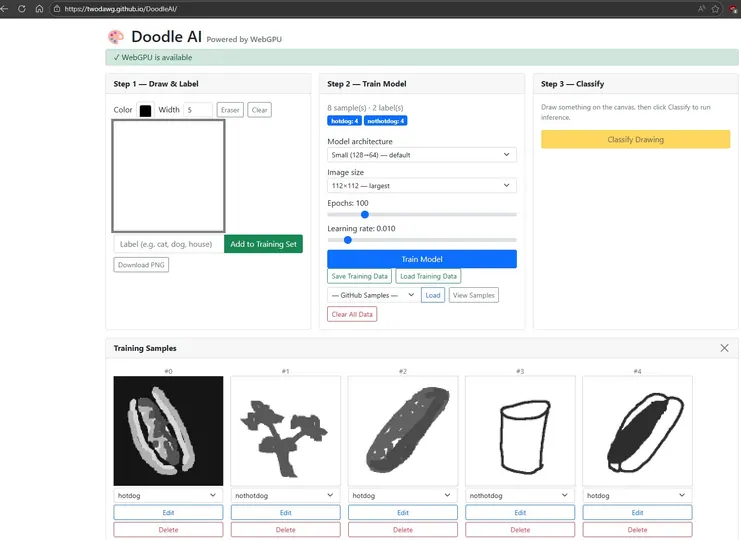Screen dimensions: 741x540
Task: Click the nothotdog: 4 label badge
Action: click(386, 121)
